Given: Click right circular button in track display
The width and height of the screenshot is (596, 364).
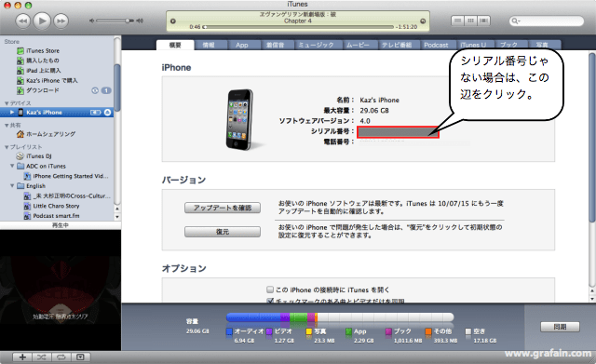Looking at the screenshot, I should pos(423,21).
